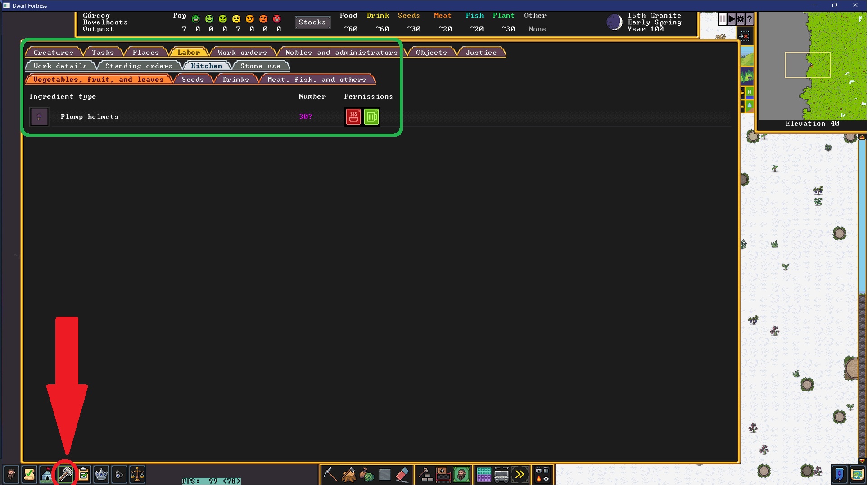Screen dimensions: 868x485
Task: Click the small eye hide icon
Action: [x=546, y=479]
